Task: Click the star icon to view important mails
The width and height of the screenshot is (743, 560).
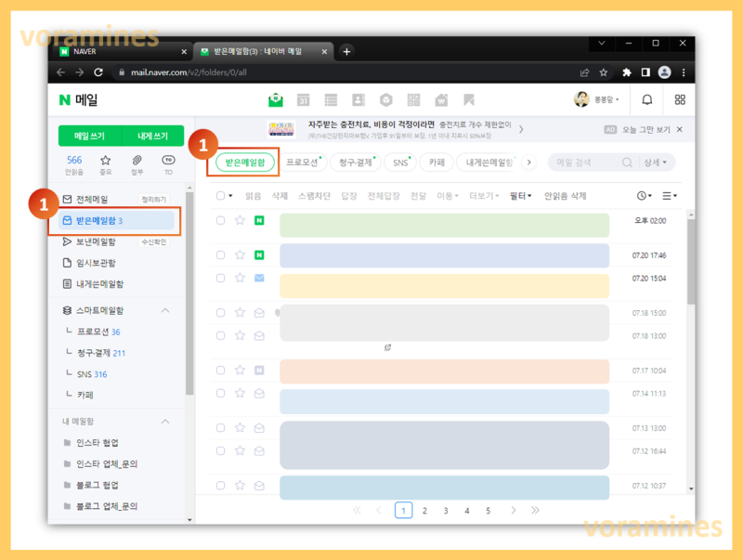Action: [105, 160]
